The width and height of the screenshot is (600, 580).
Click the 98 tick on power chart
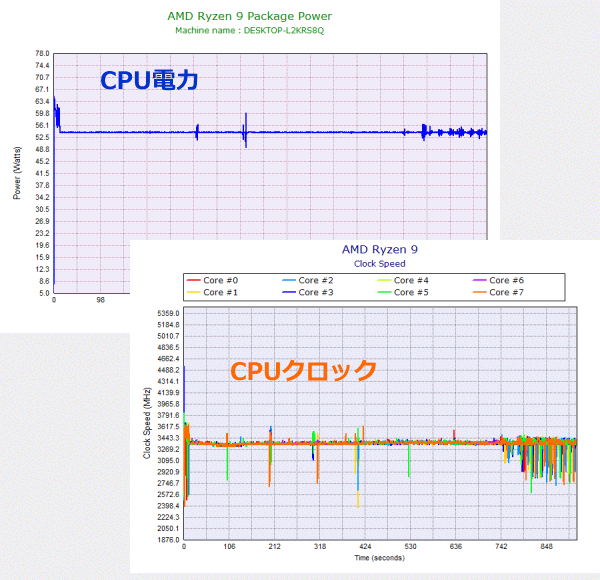pyautogui.click(x=100, y=300)
